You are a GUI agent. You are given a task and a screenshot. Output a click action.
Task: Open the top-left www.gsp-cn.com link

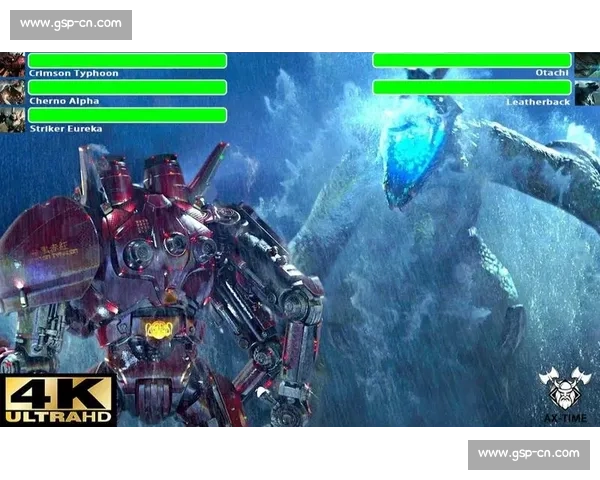pos(71,23)
